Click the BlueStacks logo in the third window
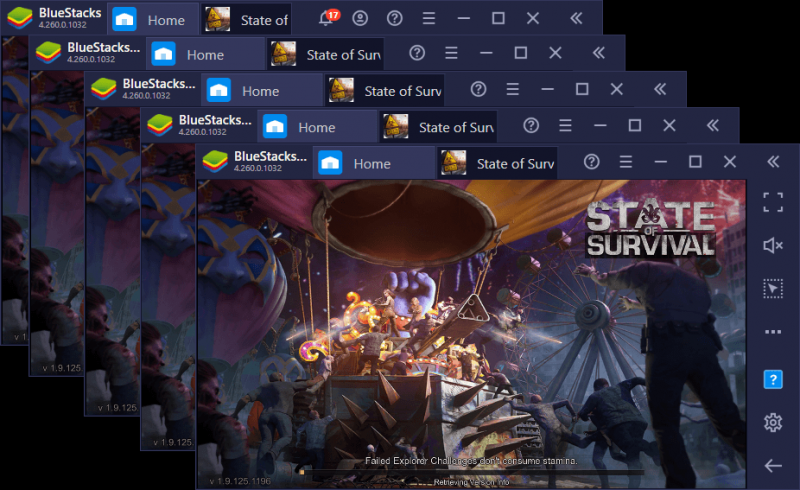 [104, 89]
